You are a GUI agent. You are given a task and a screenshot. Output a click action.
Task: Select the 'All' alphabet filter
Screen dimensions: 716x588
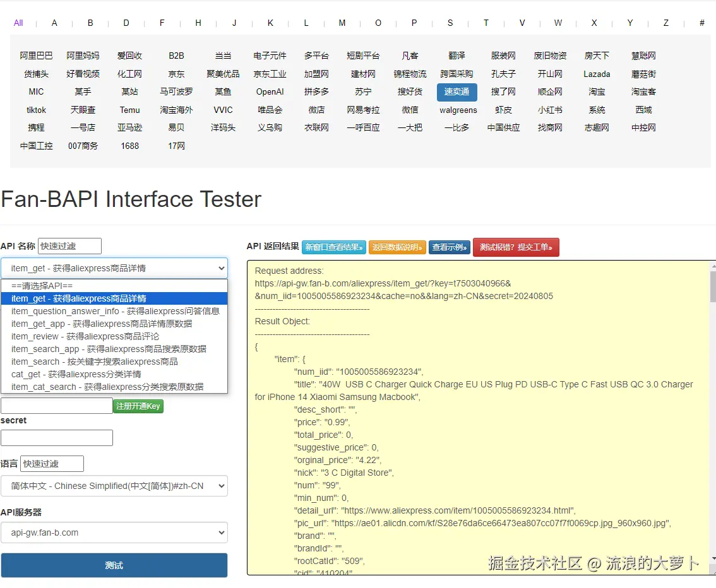[18, 23]
